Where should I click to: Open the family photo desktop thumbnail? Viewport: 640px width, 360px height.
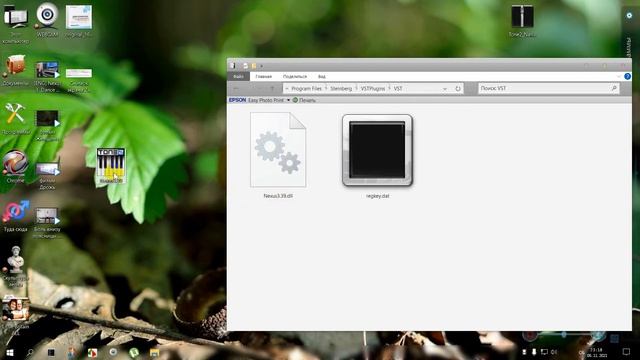point(16,312)
